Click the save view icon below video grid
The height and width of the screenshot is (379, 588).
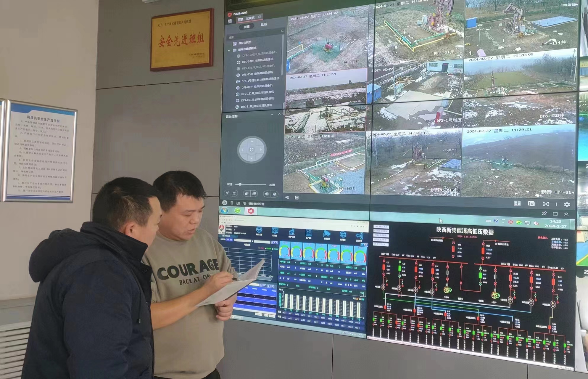(297, 197)
